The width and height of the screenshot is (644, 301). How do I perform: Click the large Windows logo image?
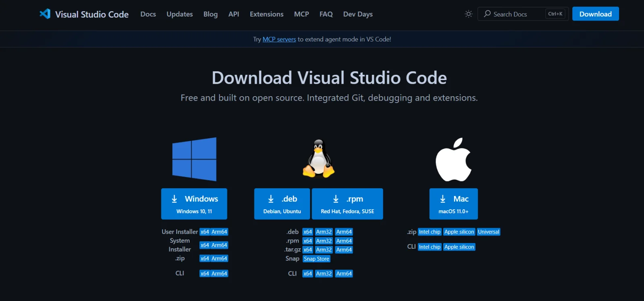[194, 159]
